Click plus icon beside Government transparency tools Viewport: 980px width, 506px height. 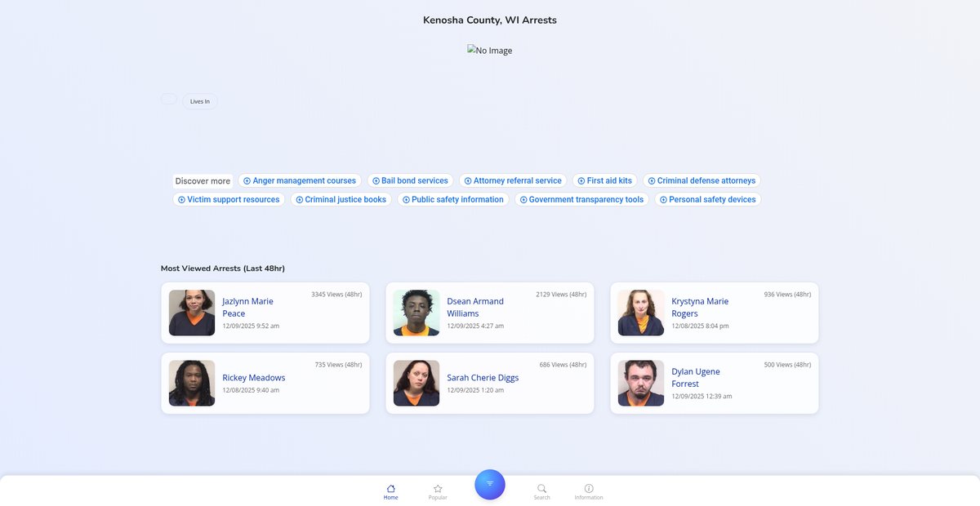point(523,200)
